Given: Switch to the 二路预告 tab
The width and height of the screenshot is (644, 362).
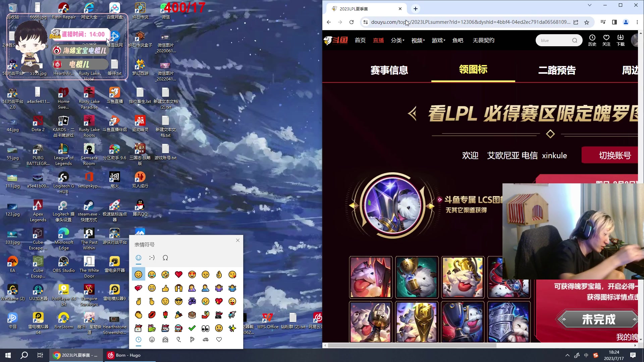Looking at the screenshot, I should coord(557,70).
